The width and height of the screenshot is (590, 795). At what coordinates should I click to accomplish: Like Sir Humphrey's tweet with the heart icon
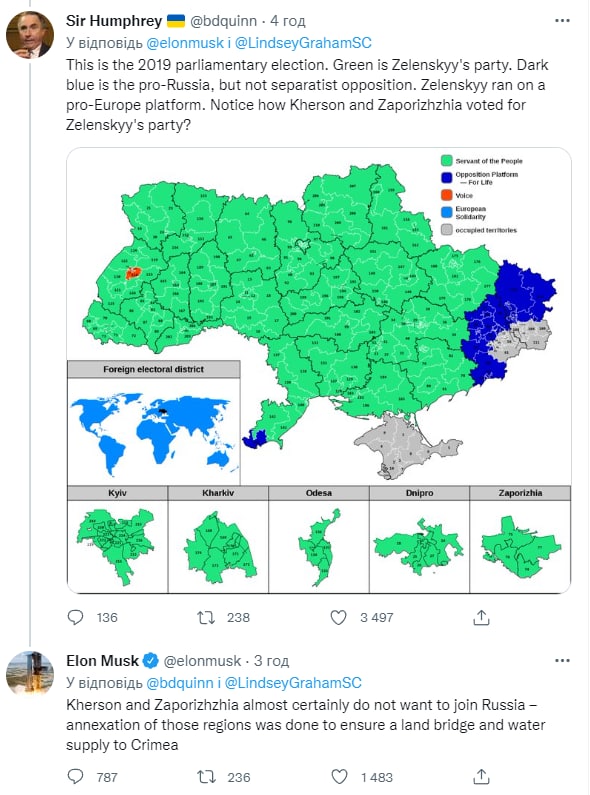coord(339,617)
